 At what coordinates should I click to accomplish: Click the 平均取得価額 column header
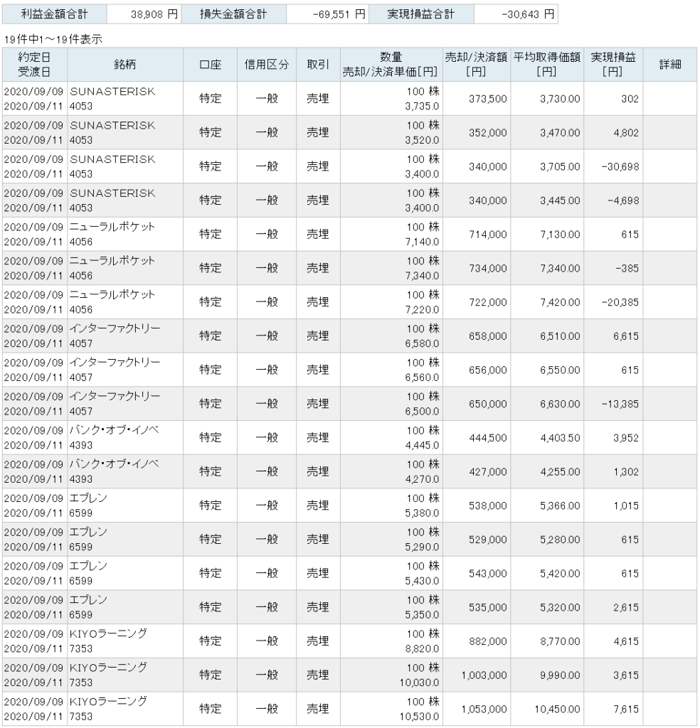[547, 65]
